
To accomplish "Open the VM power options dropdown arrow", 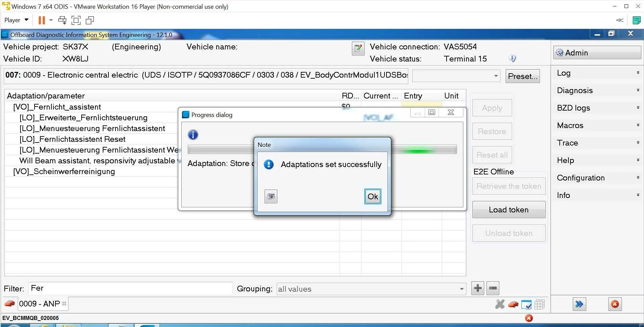I will tap(51, 21).
